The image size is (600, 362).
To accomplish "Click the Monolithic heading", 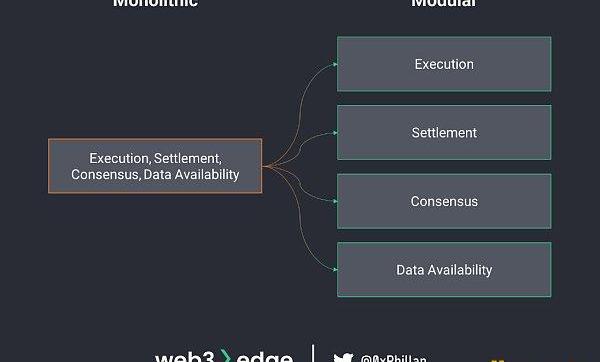I will point(155,3).
